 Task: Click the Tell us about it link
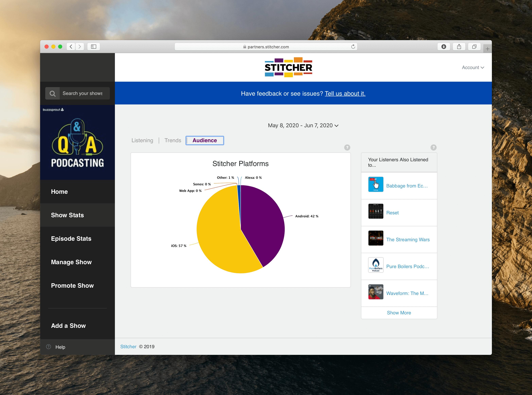click(345, 94)
